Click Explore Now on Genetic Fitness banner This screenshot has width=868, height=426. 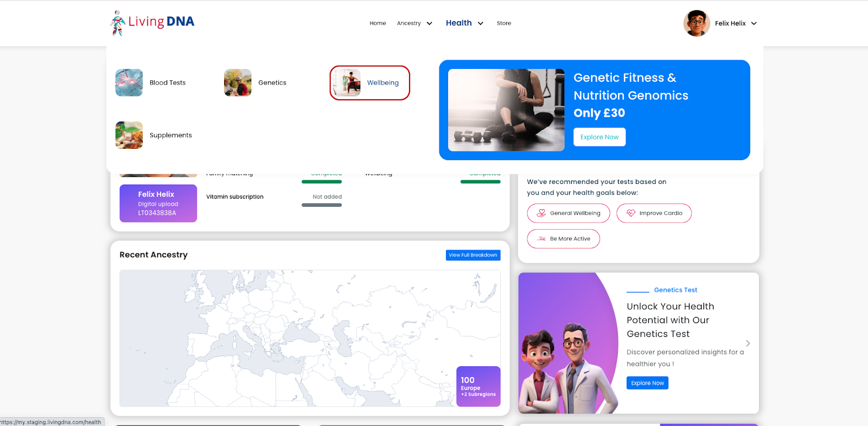click(x=599, y=137)
